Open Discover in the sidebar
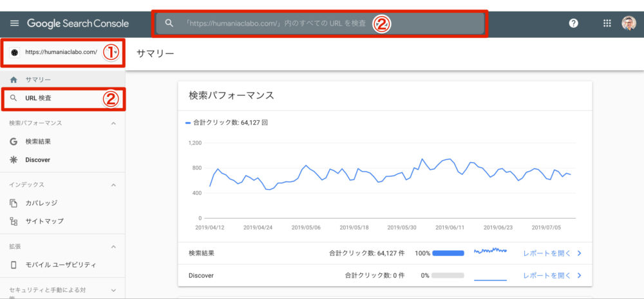644x299 pixels. 62,160
